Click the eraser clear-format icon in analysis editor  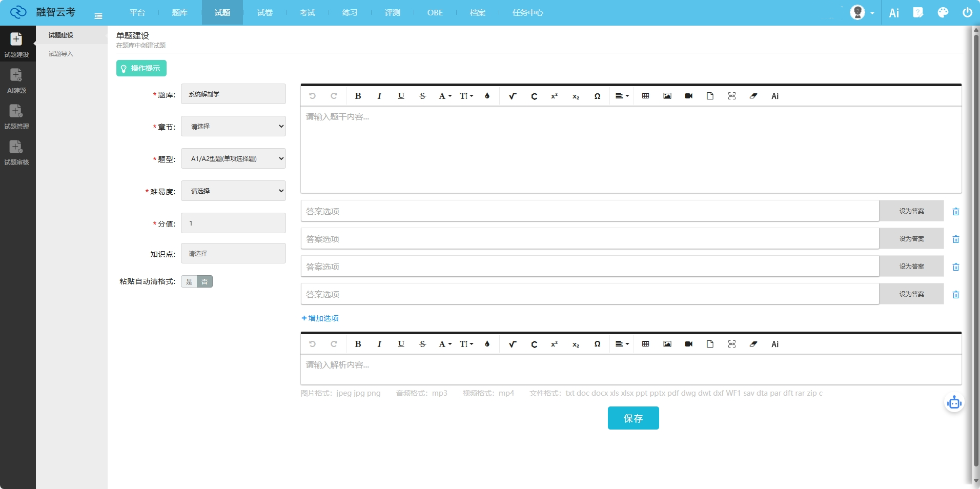[753, 344]
